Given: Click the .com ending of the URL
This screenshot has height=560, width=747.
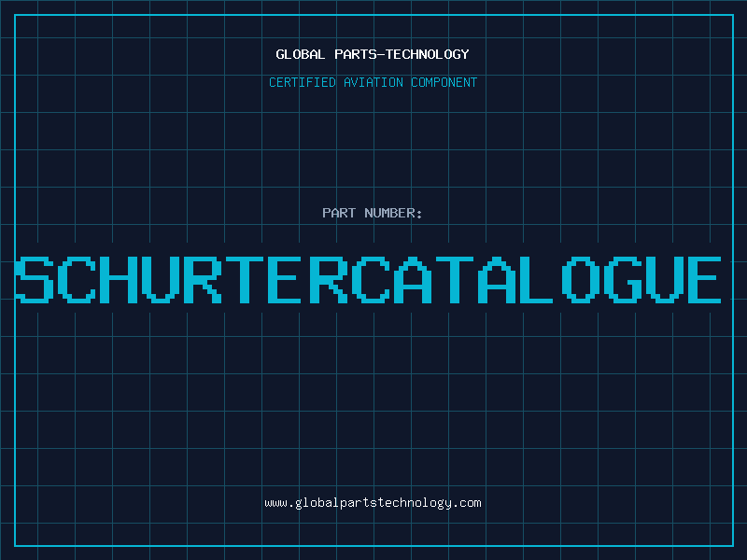Looking at the screenshot, I should coord(467,503).
